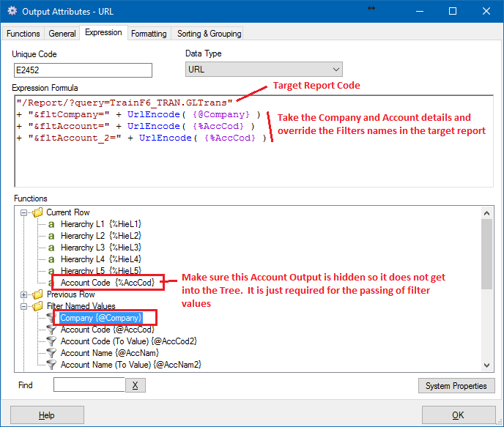Open System Properties
The height and width of the screenshot is (427, 504).
pyautogui.click(x=456, y=385)
